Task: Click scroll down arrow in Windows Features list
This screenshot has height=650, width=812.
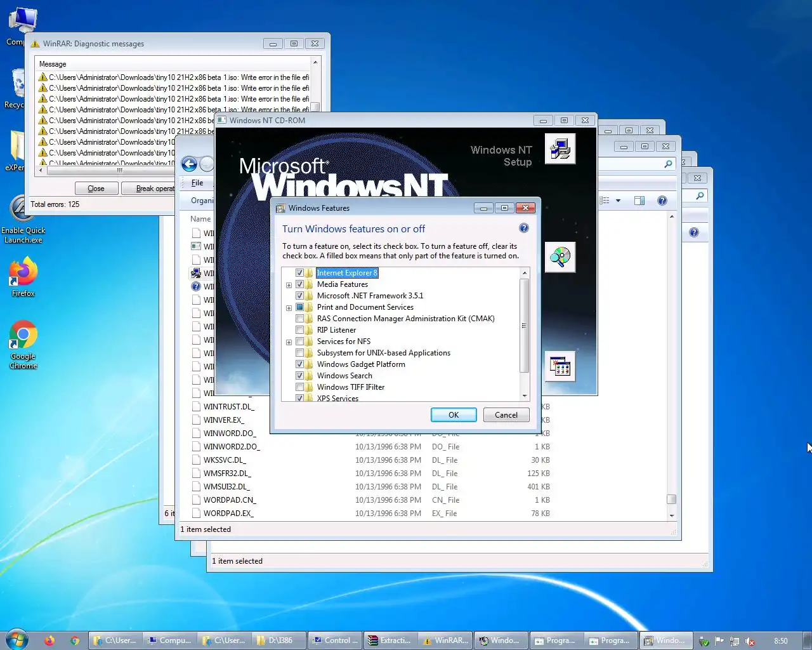Action: (524, 396)
